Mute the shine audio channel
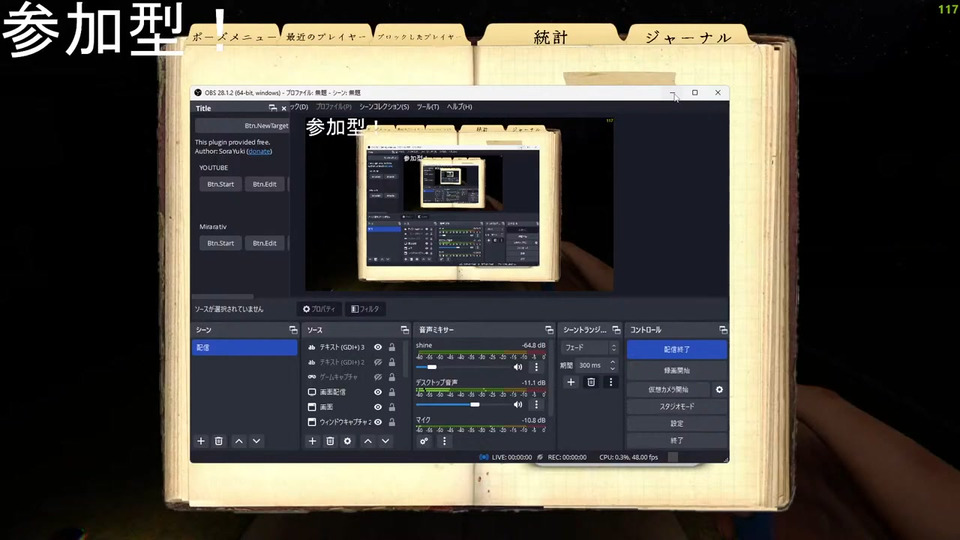 [518, 367]
